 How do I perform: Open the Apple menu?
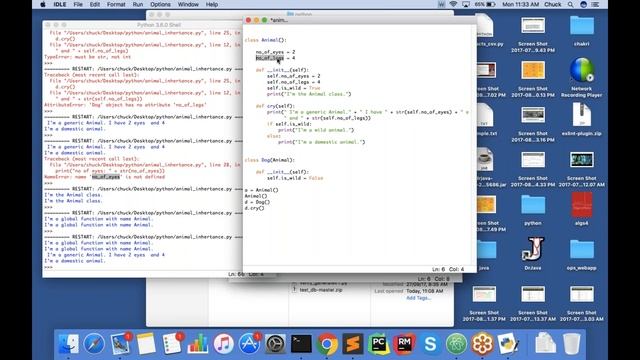click(43, 4)
